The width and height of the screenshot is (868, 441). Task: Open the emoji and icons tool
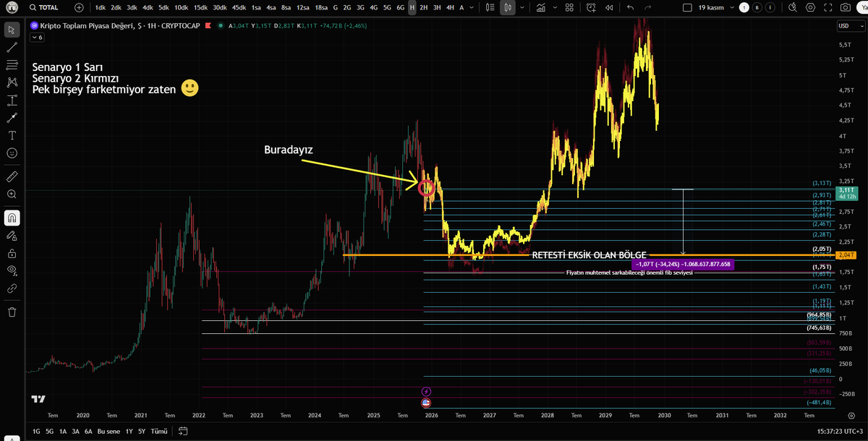(x=12, y=153)
